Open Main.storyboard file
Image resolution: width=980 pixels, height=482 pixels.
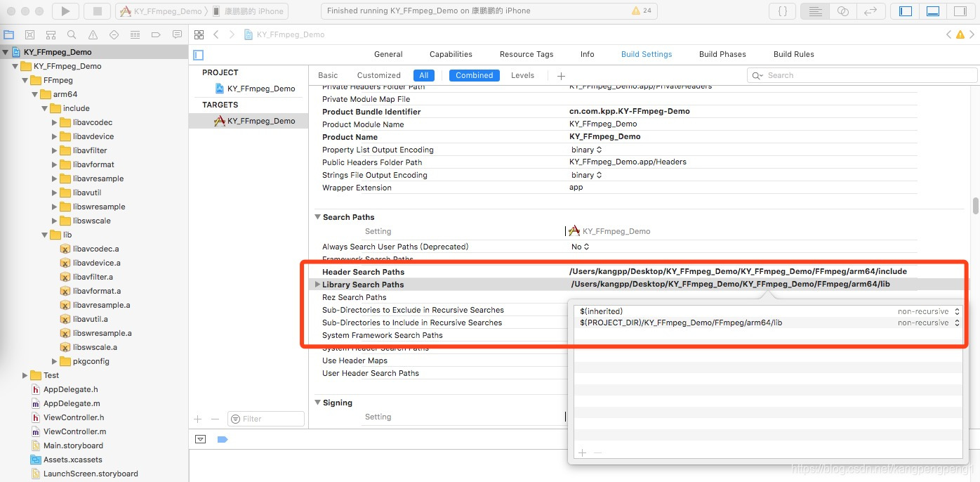pyautogui.click(x=73, y=445)
